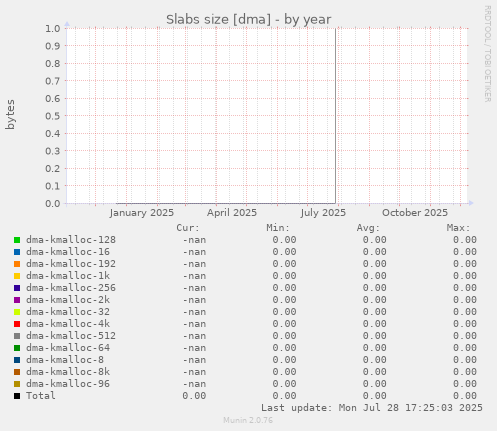Click the yellow dma-kmalloc-1k legend swatch
This screenshot has height=431, width=497.
17,276
